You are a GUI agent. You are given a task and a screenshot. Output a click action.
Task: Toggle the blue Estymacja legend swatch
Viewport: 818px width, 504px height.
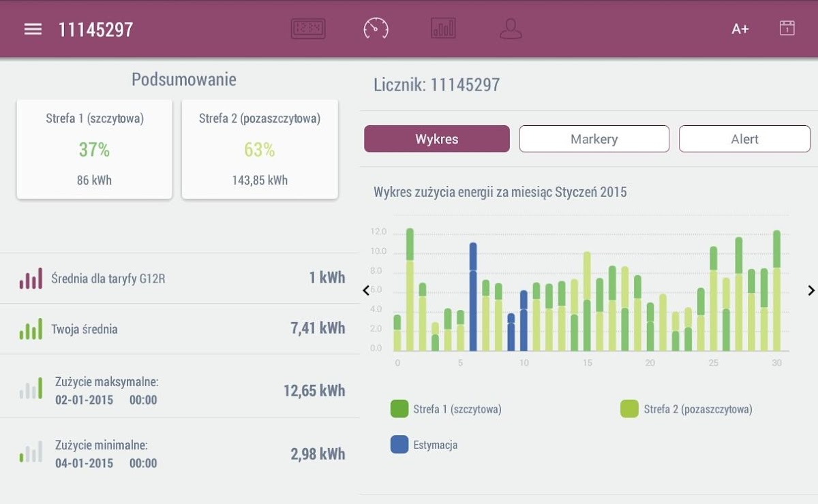[x=399, y=445]
